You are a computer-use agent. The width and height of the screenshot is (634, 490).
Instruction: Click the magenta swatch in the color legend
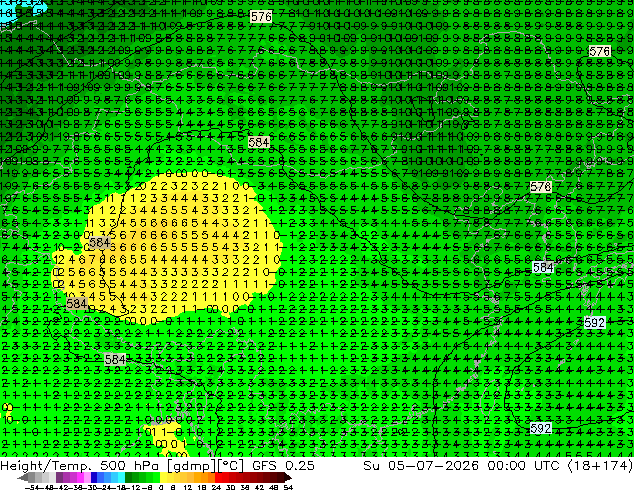point(80,478)
